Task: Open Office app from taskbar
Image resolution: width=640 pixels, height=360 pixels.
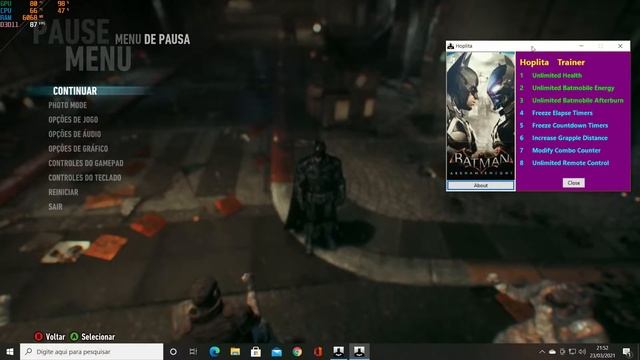Action: tap(318, 351)
